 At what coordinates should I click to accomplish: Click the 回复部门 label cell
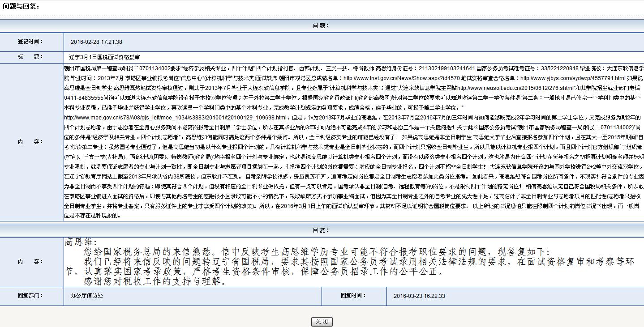click(31, 296)
